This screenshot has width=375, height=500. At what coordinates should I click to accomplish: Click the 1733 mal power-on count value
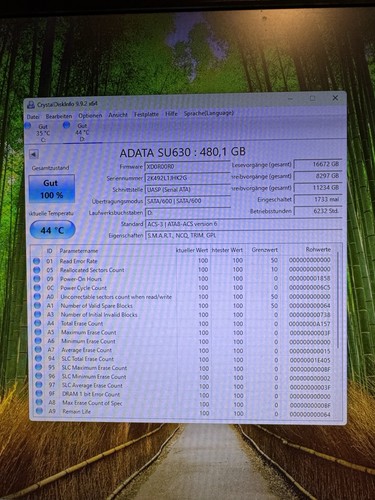[318, 199]
